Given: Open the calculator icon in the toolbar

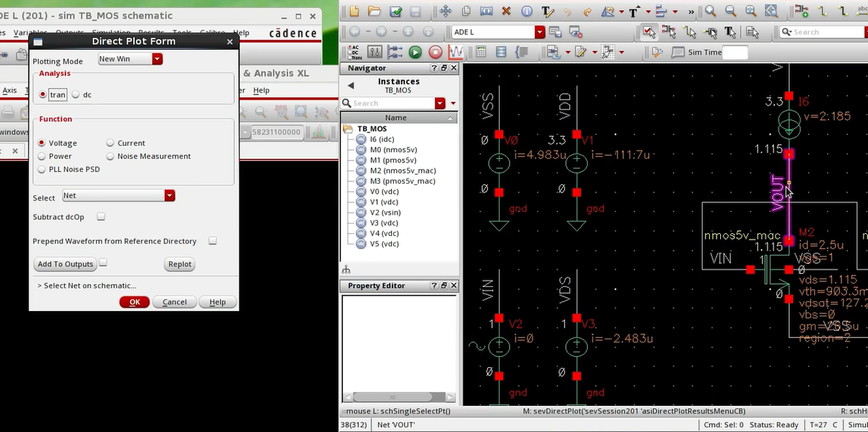Looking at the screenshot, I should click(481, 52).
